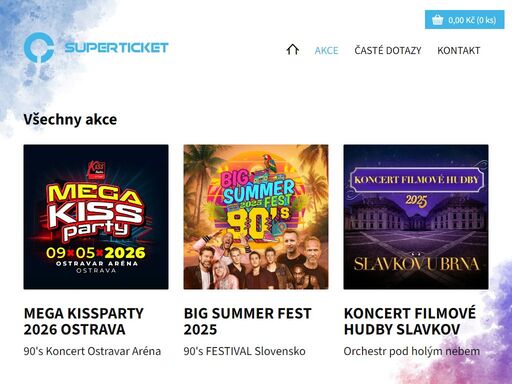
Task: Open the ČASTÉ DOTAZY menu item
Action: [388, 50]
